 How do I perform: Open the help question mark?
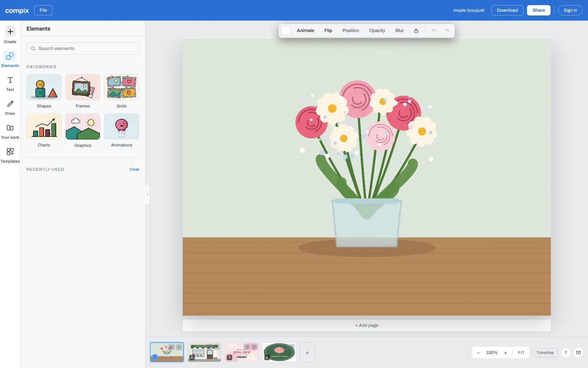tap(566, 353)
